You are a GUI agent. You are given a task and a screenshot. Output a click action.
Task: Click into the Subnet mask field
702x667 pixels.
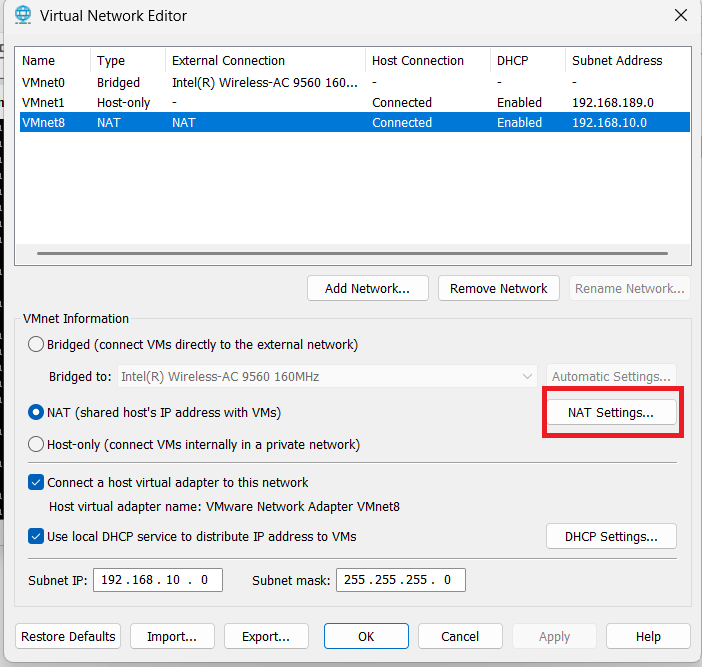tap(400, 580)
